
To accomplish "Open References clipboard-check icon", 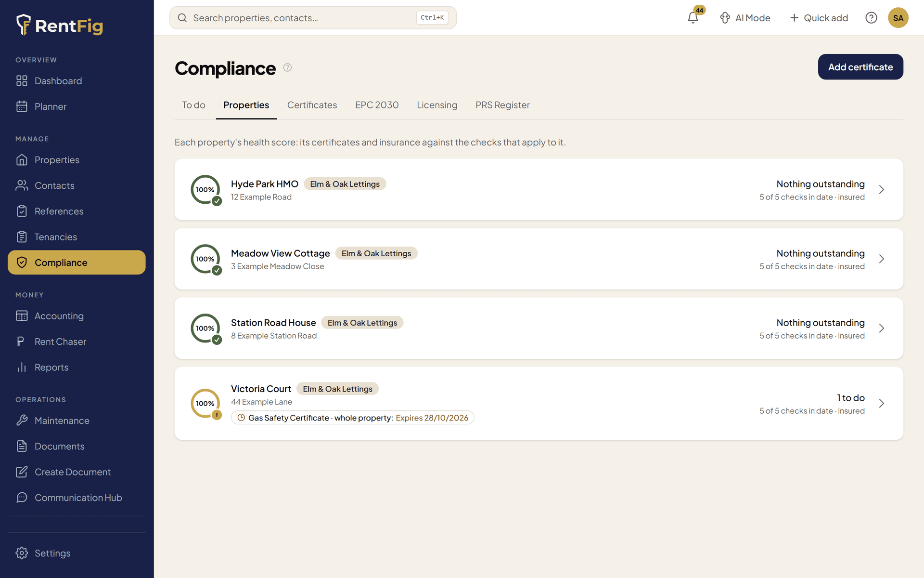I will (x=22, y=211).
